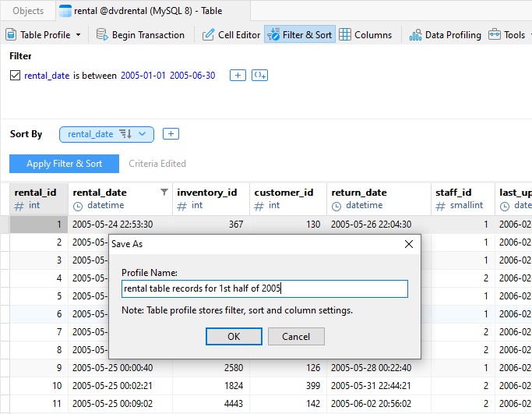Select rental_id row 5

[x=39, y=296]
